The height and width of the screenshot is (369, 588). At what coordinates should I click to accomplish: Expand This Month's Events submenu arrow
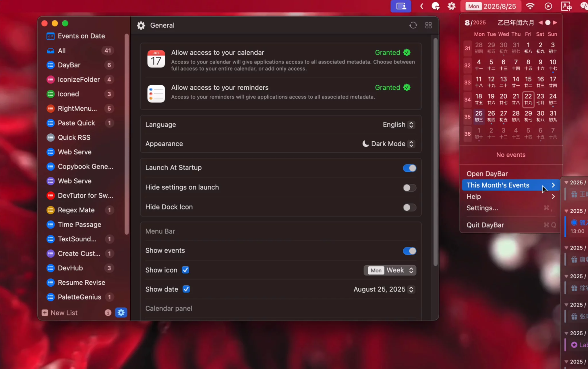point(553,185)
